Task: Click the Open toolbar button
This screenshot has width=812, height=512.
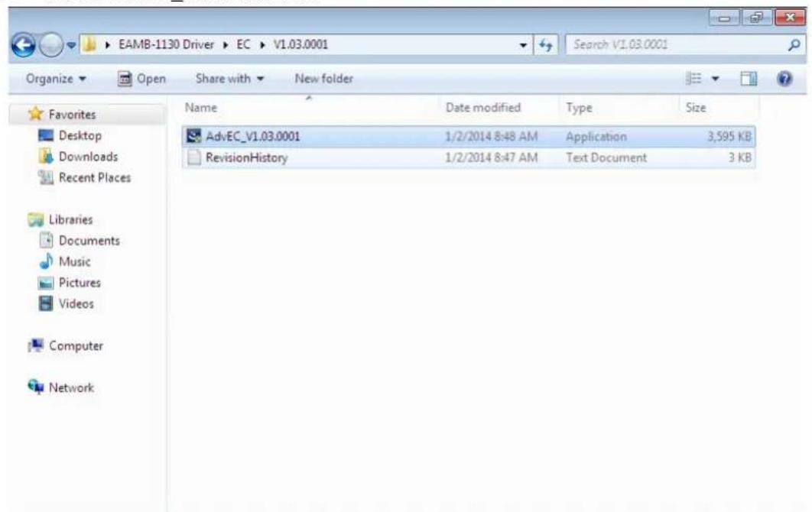Action: [141, 79]
